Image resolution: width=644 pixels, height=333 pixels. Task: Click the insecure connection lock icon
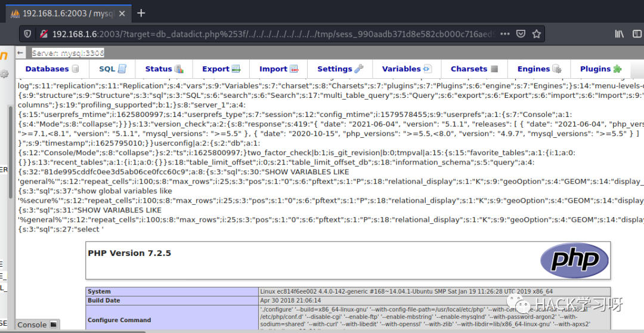(x=43, y=34)
